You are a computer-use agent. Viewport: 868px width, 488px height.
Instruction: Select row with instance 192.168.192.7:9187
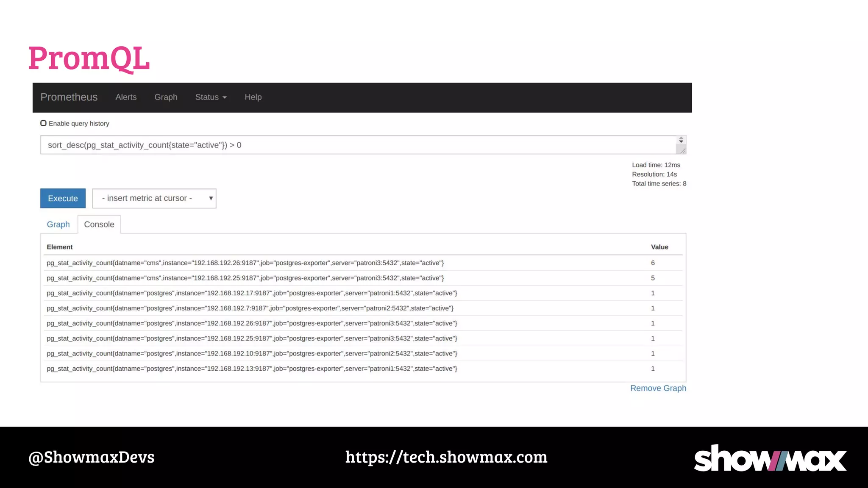pos(363,308)
